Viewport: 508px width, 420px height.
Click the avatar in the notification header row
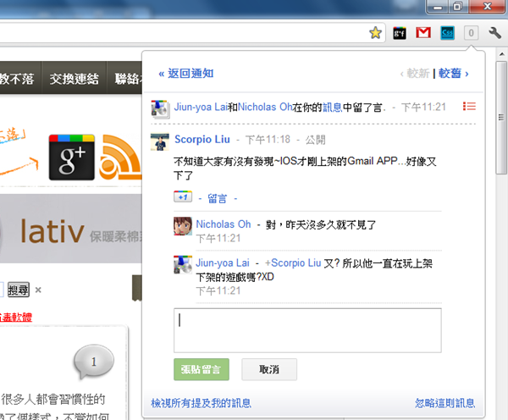point(160,109)
